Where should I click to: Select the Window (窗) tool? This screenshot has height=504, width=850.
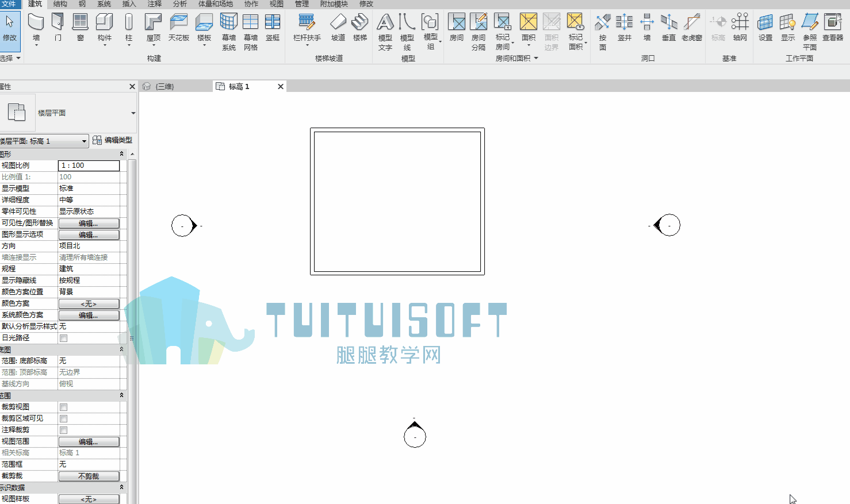click(x=81, y=28)
